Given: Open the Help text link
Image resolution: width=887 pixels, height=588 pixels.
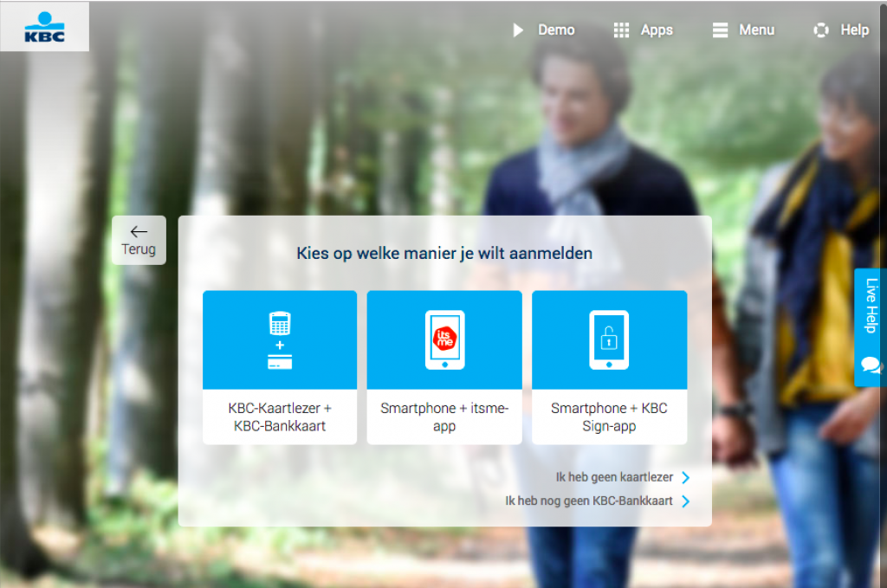Looking at the screenshot, I should pyautogui.click(x=854, y=30).
